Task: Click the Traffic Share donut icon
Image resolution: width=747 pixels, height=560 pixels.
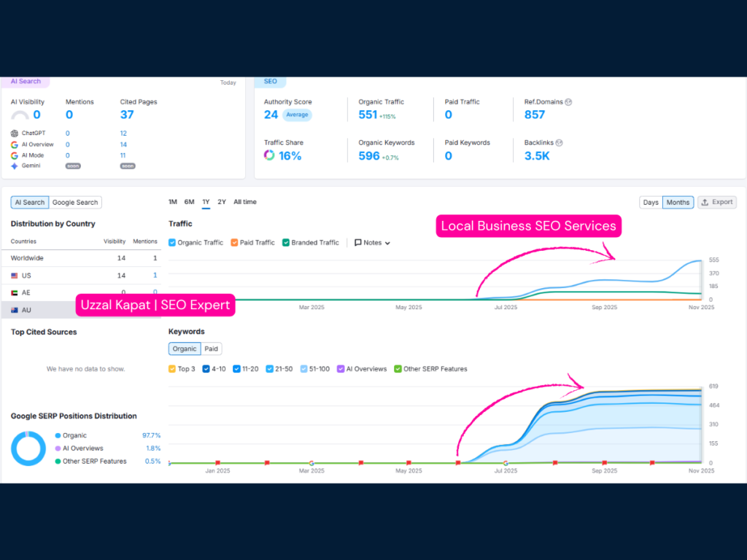Action: click(x=269, y=155)
